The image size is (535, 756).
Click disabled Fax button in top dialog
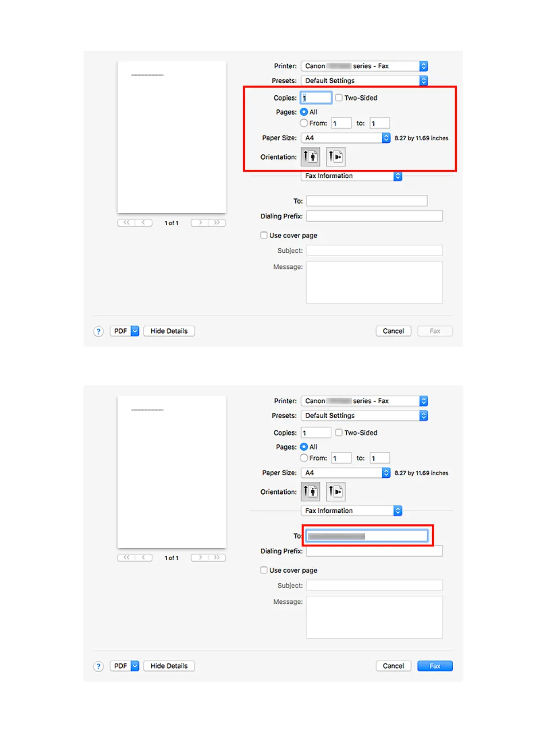click(435, 331)
